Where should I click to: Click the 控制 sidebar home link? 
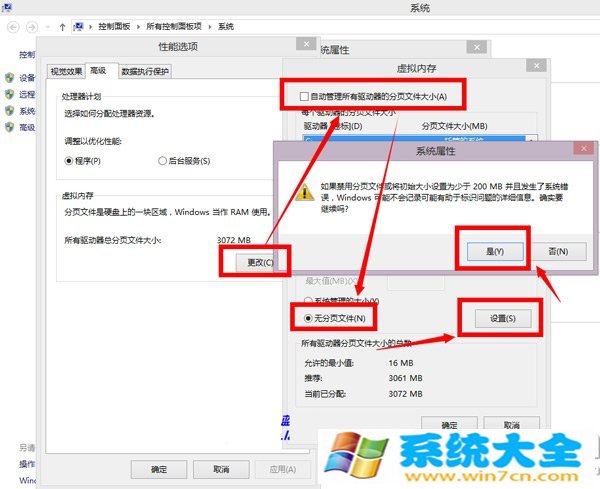pos(27,55)
